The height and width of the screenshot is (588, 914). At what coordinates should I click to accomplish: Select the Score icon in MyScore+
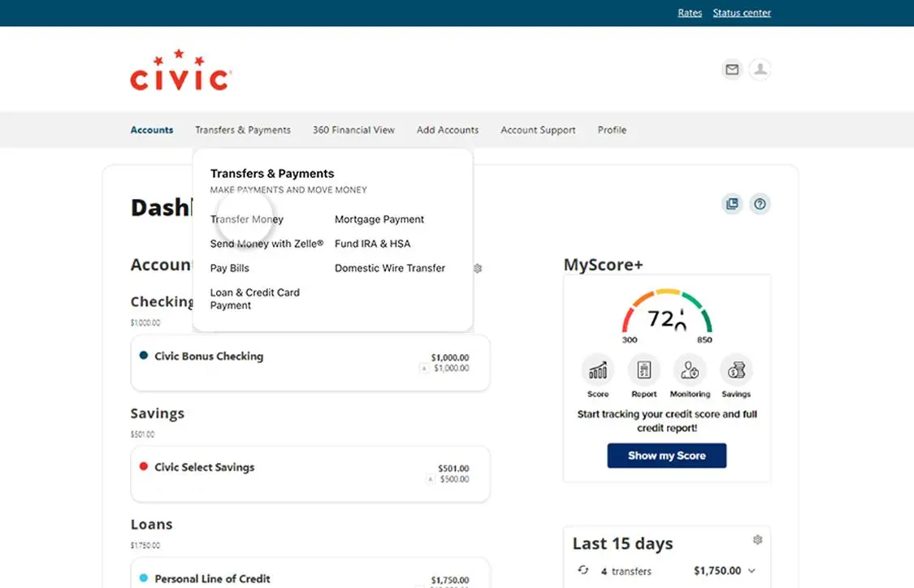597,373
